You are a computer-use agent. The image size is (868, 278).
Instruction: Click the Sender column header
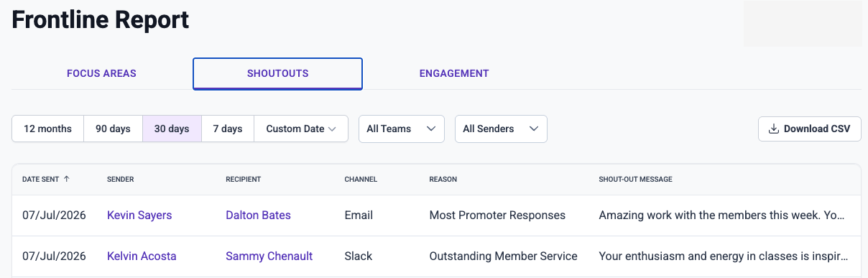click(121, 180)
